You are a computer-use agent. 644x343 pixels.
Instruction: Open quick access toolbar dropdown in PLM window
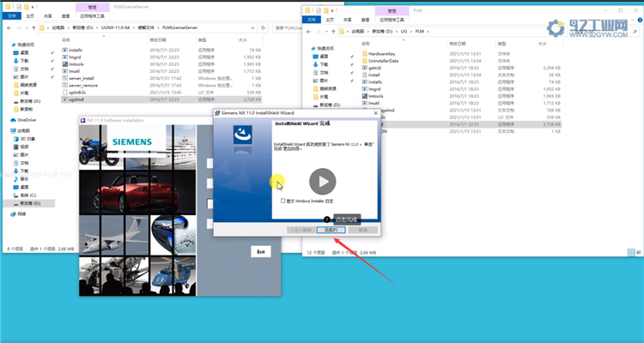pos(331,10)
